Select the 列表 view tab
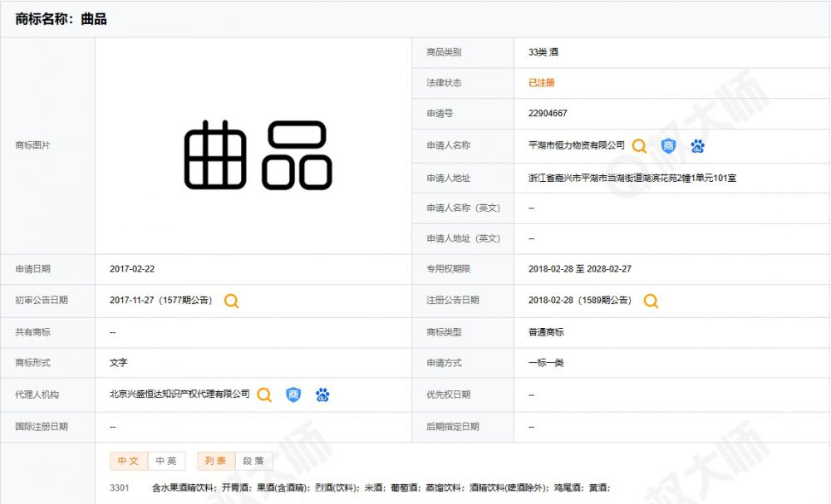 [216, 461]
